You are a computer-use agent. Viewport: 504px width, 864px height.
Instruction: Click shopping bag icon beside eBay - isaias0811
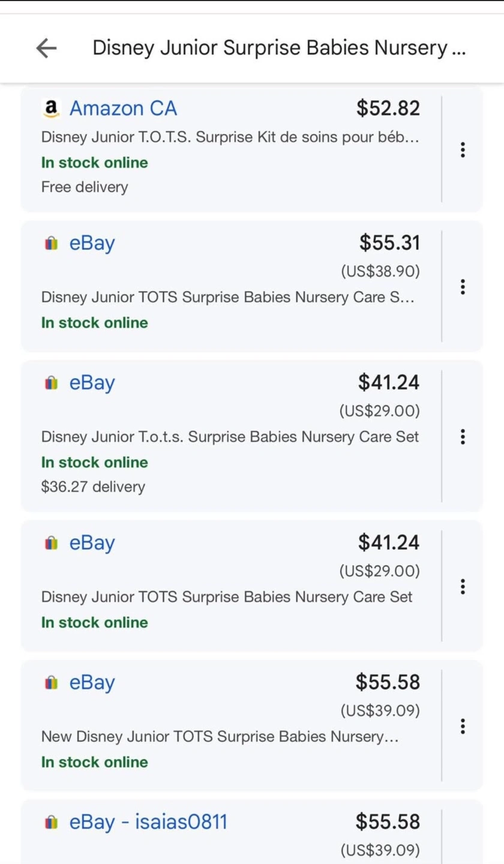point(52,822)
